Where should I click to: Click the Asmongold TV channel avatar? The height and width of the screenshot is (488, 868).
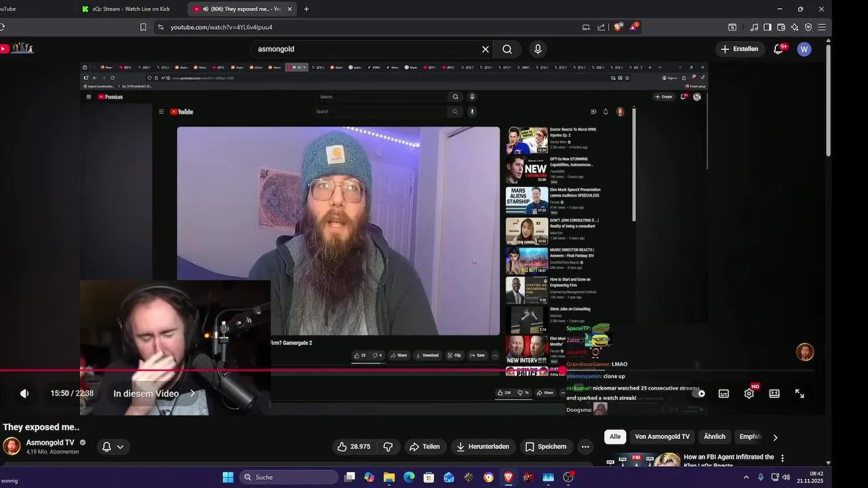tap(12, 446)
